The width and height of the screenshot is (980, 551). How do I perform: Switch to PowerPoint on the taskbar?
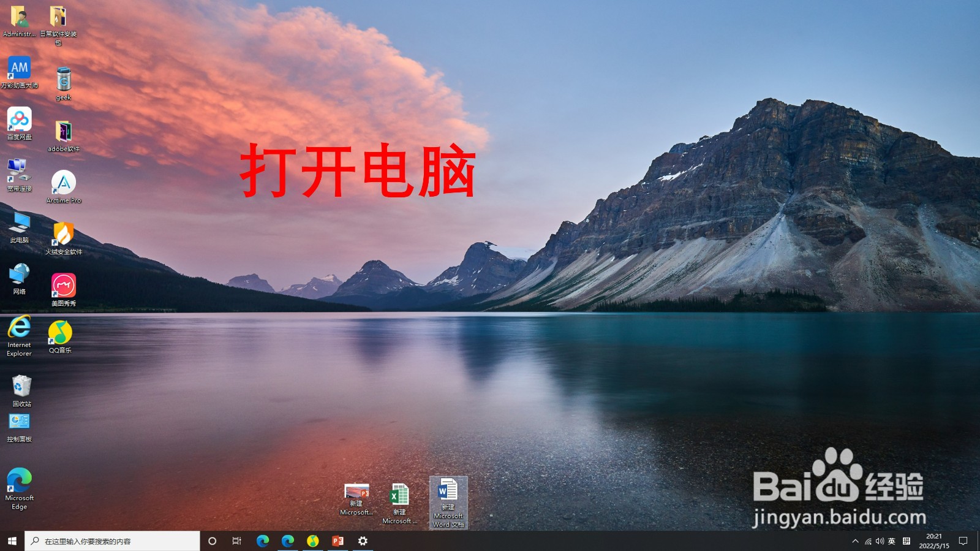point(337,541)
